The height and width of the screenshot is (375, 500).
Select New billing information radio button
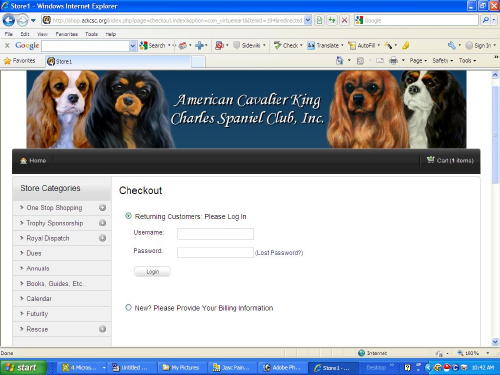(x=128, y=307)
